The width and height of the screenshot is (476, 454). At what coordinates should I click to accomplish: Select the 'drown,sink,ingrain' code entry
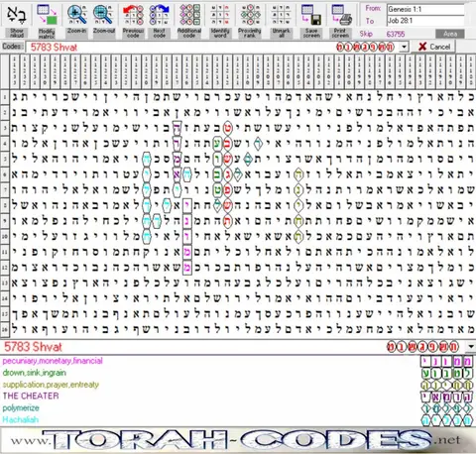coord(35,373)
